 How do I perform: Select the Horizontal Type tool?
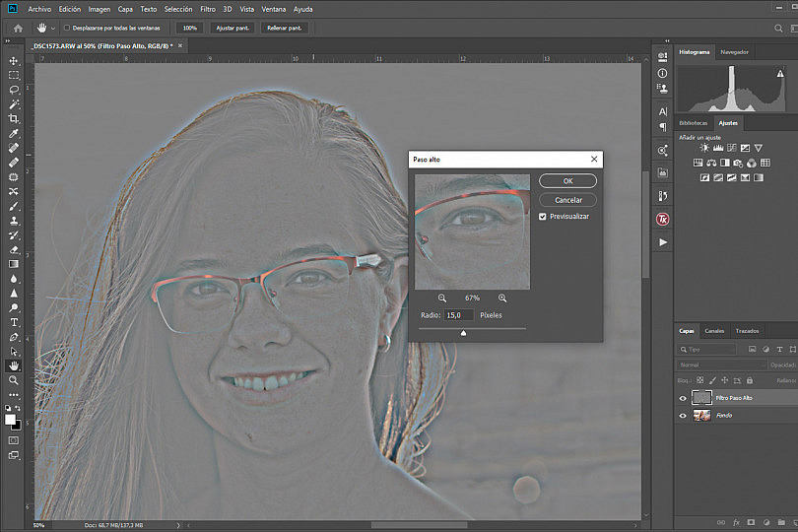click(14, 322)
